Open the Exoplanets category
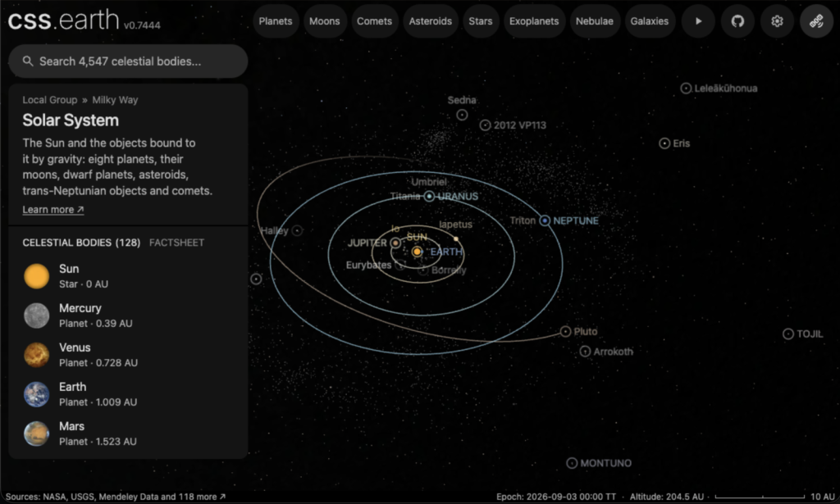Image resolution: width=840 pixels, height=504 pixels. tap(534, 21)
